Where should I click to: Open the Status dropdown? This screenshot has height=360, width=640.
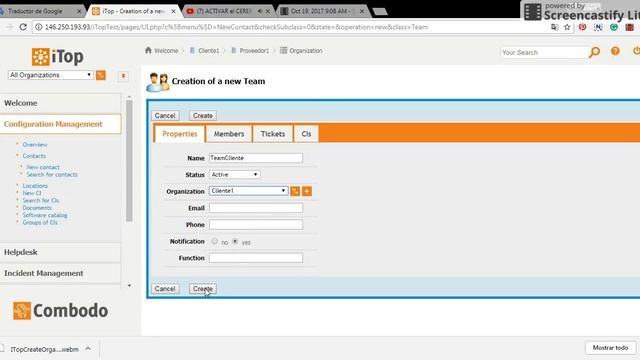coord(234,174)
